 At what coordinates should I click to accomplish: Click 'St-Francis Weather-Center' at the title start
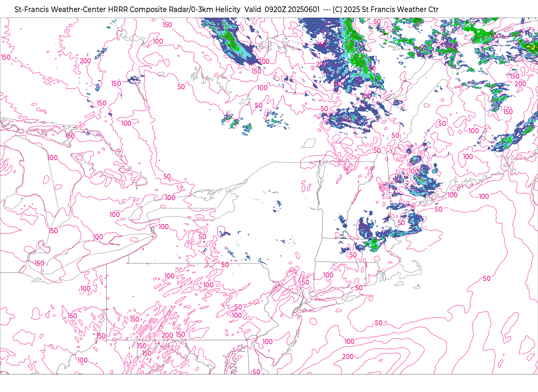click(60, 10)
